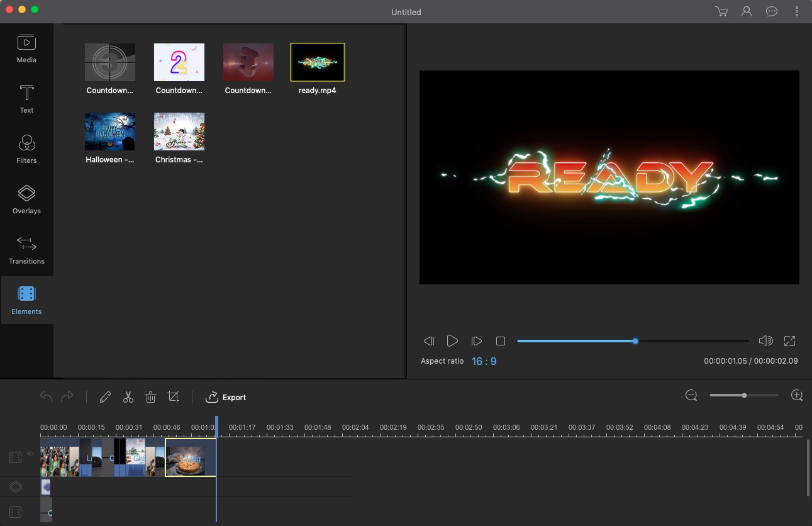This screenshot has width=812, height=526.
Task: Change the 16 : 9 aspect ratio
Action: coord(484,361)
